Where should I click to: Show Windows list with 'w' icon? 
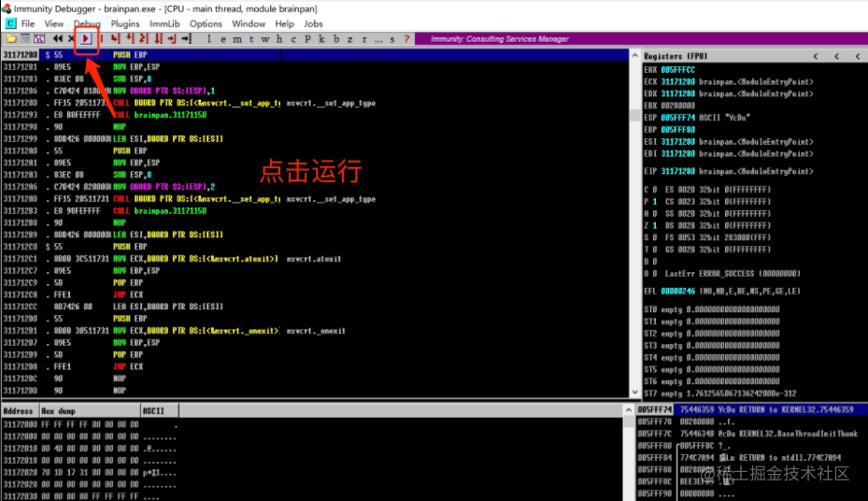click(x=265, y=38)
